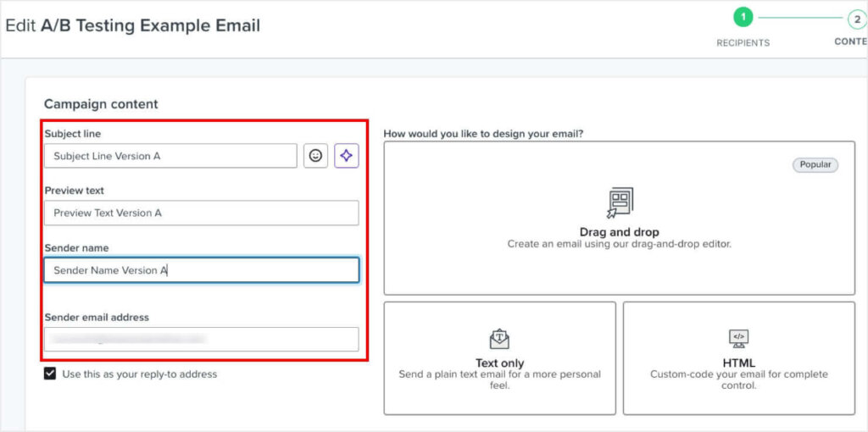Open the emoji picker for subject line
Image resolution: width=868 pixels, height=432 pixels.
315,156
